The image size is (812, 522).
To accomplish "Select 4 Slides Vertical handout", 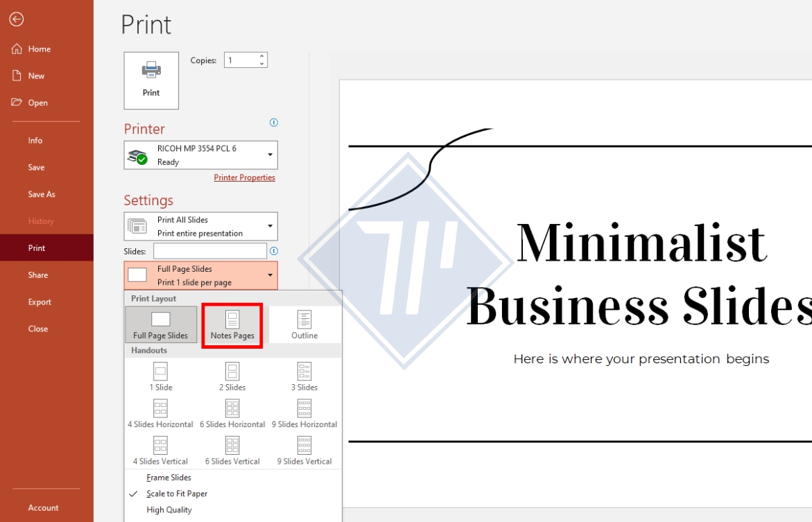I will (160, 450).
